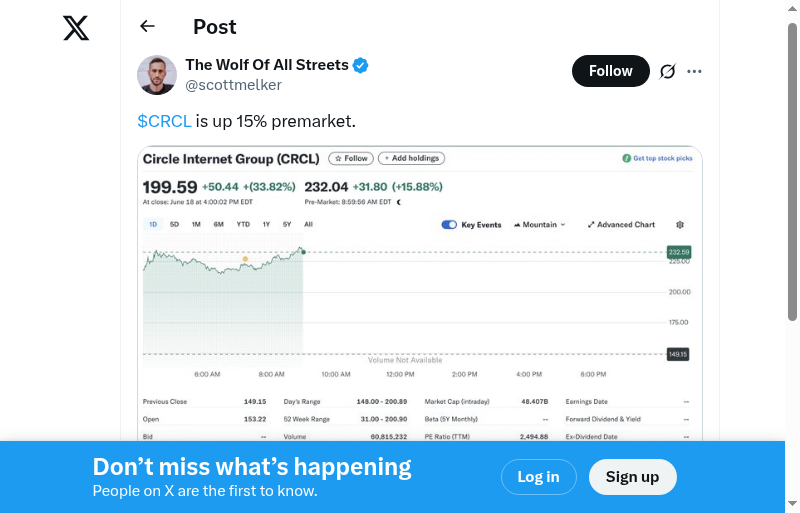Select the YTD chart range tab
The image size is (800, 513).
[243, 224]
